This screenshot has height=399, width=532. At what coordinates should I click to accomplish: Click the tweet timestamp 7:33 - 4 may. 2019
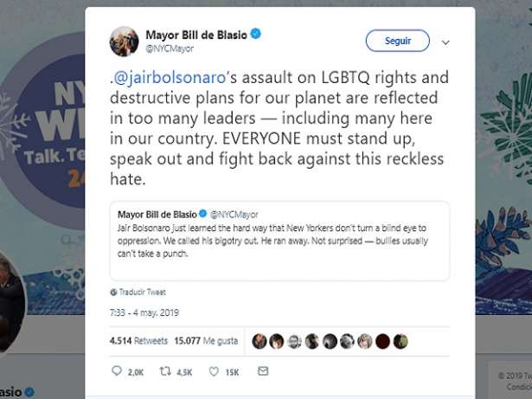[x=144, y=312]
